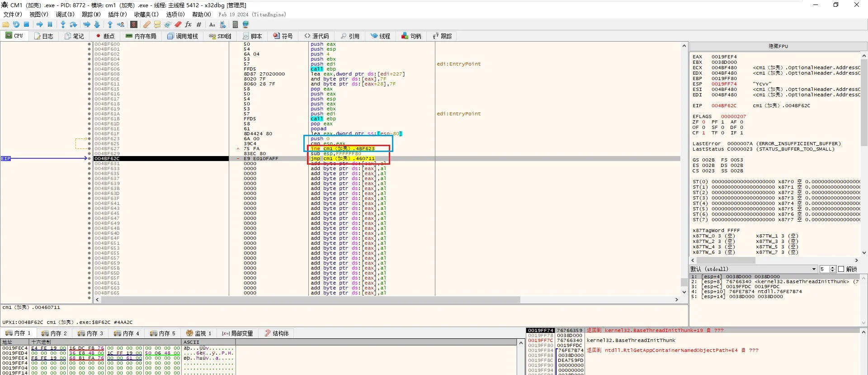Switch to the 跟踪 tab
Viewport: 868px width, 375px height.
pyautogui.click(x=442, y=36)
